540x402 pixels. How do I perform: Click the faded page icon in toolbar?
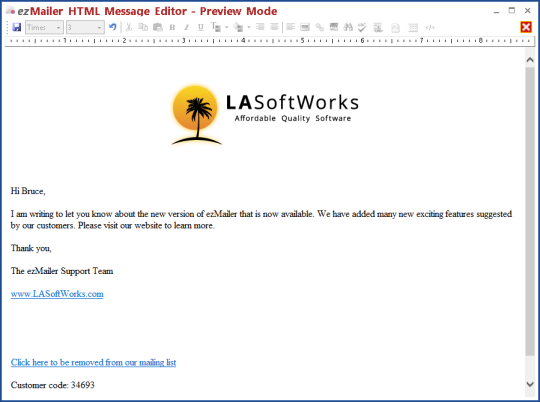coord(395,28)
